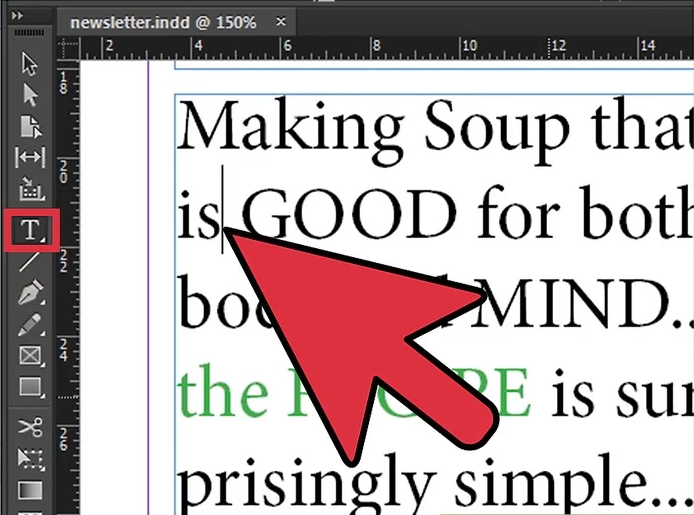This screenshot has width=694, height=515.
Task: Select the Selection tool black arrow
Action: tap(30, 64)
